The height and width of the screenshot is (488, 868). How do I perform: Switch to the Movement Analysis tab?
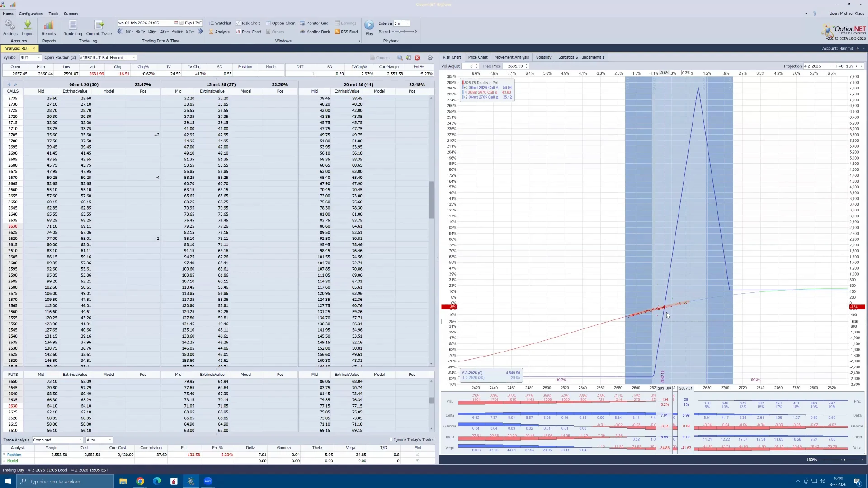[x=511, y=57]
